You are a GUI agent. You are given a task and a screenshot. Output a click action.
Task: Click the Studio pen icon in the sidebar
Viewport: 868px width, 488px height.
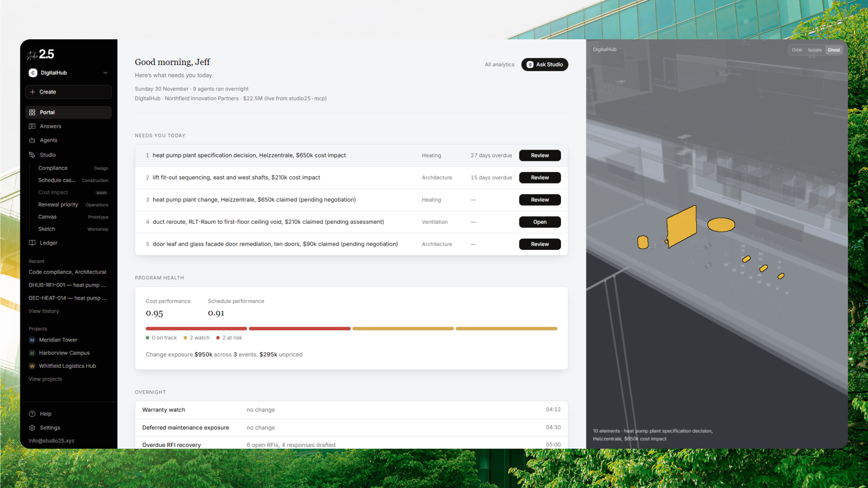click(x=32, y=155)
